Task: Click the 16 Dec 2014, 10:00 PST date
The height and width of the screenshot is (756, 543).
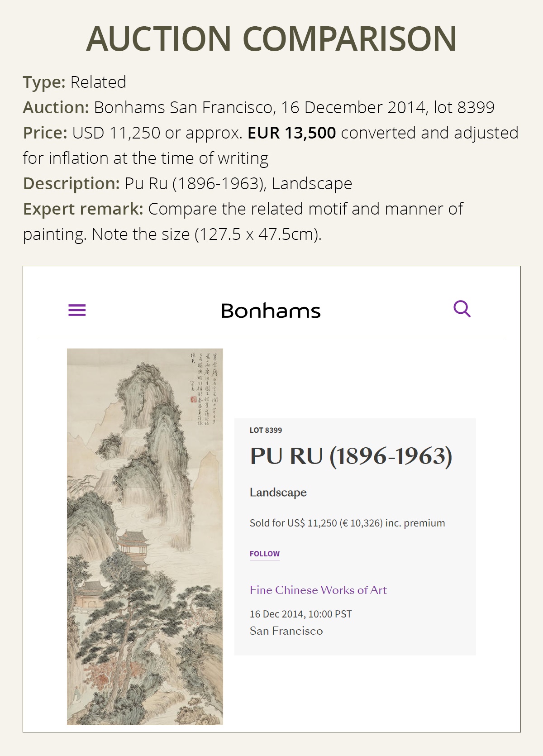Action: point(300,614)
